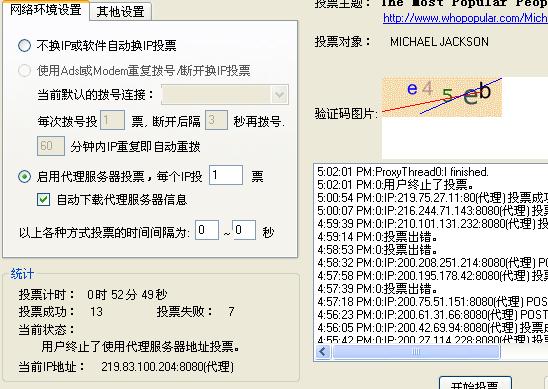
Task: Click the MICHAEL JACKSON 投票对象 text
Action: (x=439, y=42)
